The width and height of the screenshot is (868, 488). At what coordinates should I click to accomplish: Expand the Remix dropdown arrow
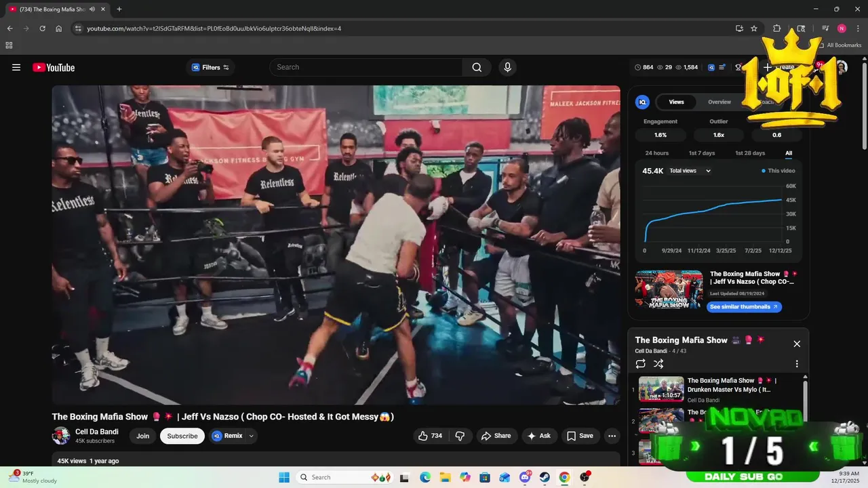252,436
